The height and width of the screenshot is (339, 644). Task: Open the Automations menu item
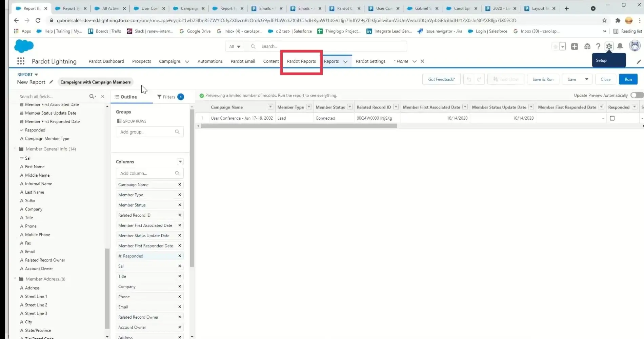pos(209,61)
